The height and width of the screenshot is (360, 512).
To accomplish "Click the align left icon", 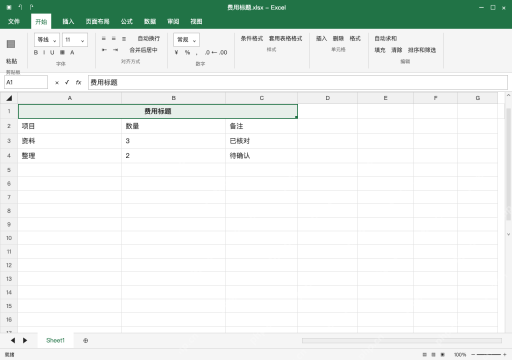I will (x=104, y=39).
